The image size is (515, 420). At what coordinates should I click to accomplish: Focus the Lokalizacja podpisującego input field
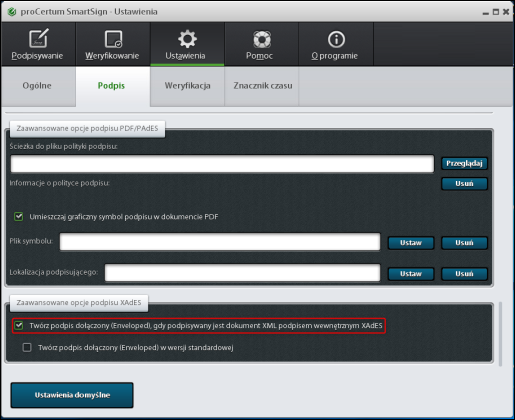(242, 273)
